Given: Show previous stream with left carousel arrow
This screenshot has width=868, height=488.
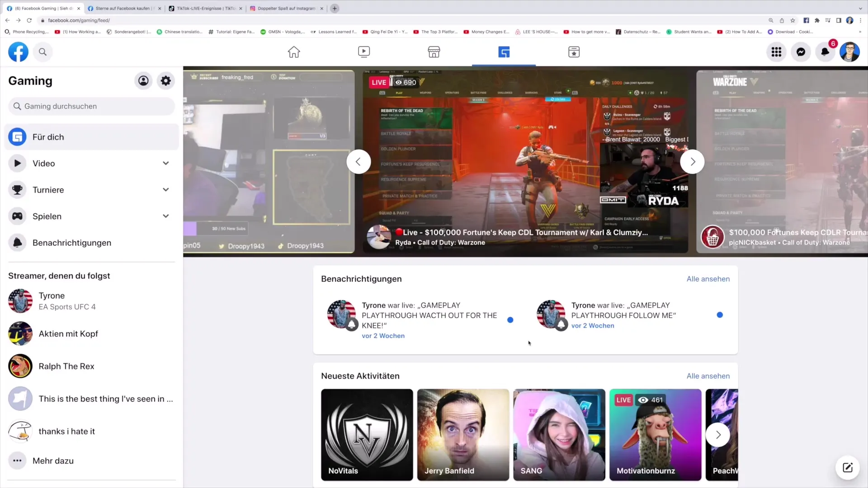Looking at the screenshot, I should (x=359, y=162).
